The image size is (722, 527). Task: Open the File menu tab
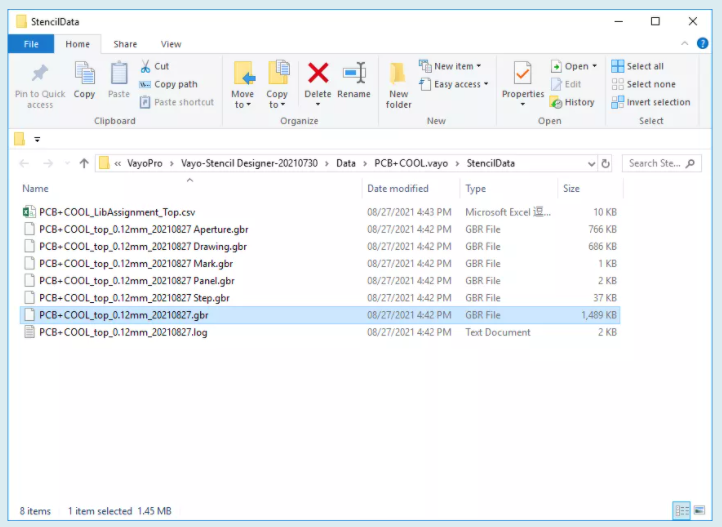coord(31,44)
